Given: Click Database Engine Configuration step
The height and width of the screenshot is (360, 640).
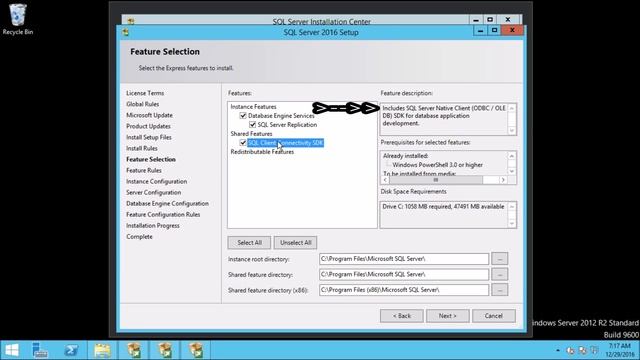Looking at the screenshot, I should coord(167,203).
